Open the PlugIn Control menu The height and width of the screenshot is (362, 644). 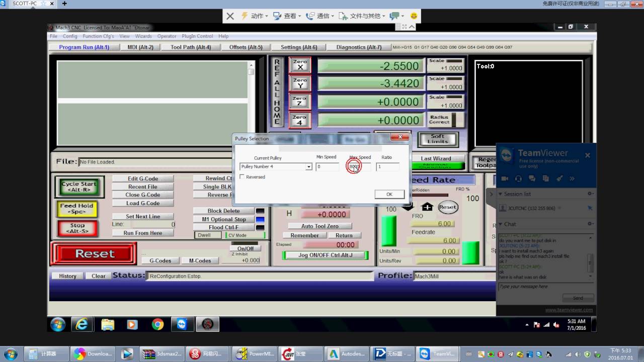(x=197, y=36)
